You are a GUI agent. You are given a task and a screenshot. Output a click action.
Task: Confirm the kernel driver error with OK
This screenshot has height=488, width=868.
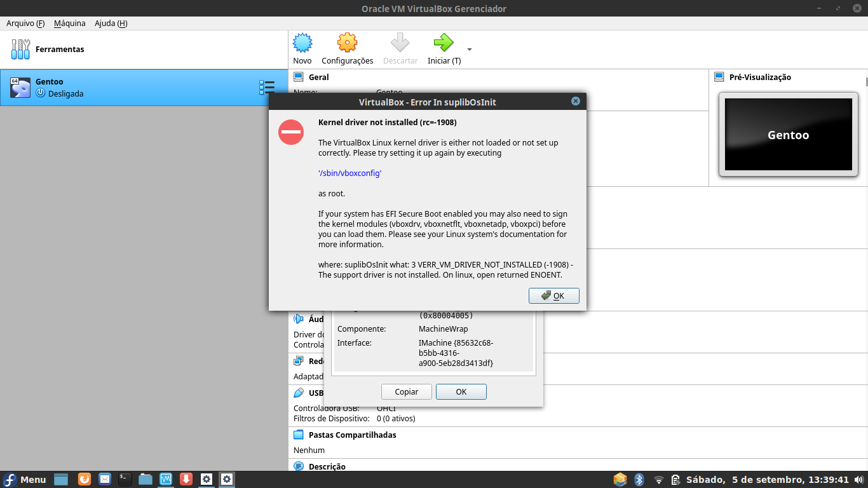coord(553,295)
